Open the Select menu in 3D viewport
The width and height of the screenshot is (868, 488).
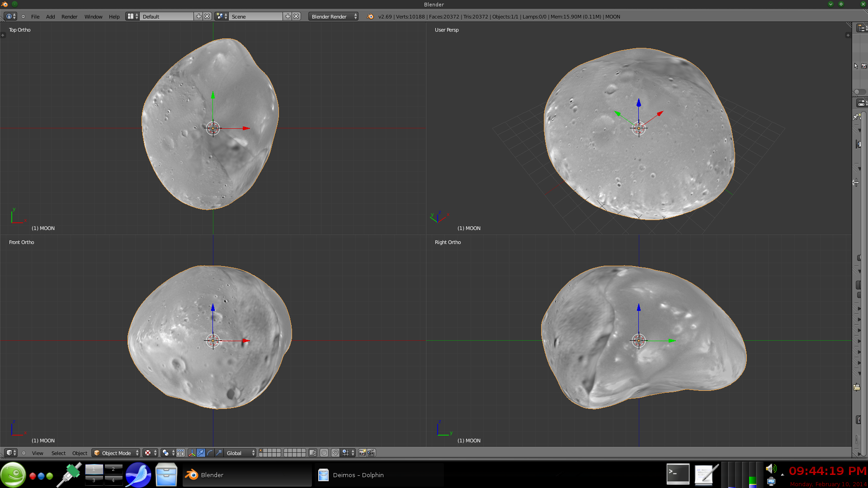coord(58,453)
